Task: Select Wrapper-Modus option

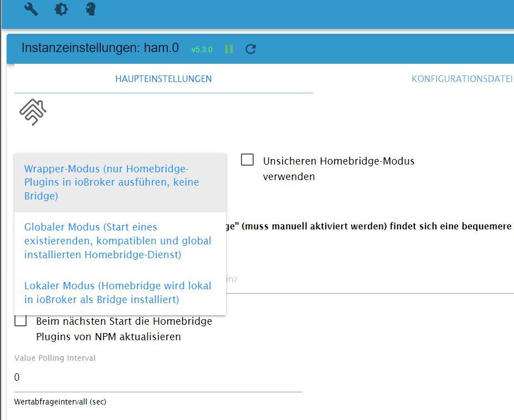Action: [120, 182]
